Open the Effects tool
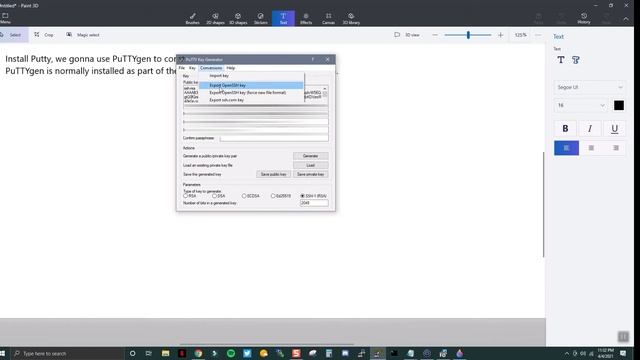640x360 pixels. [x=306, y=18]
